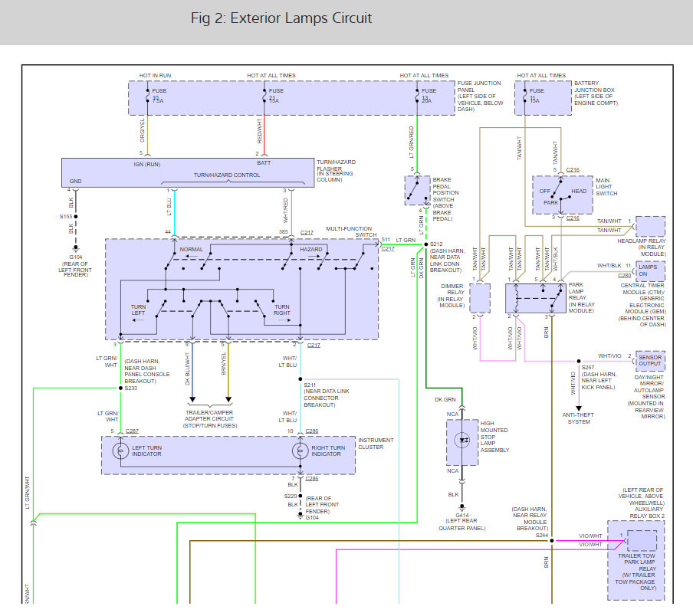
Task: Click the ORG/YEL wire label
Action: [143, 130]
